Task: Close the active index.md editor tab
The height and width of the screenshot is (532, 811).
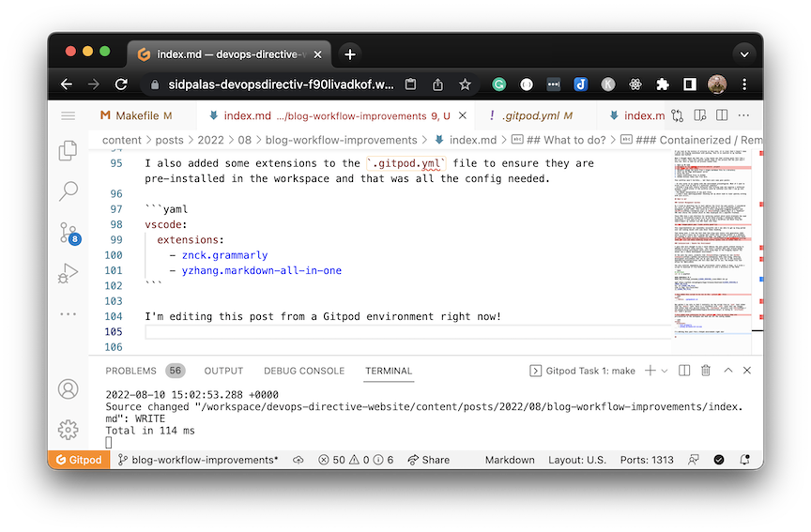Action: [x=463, y=115]
